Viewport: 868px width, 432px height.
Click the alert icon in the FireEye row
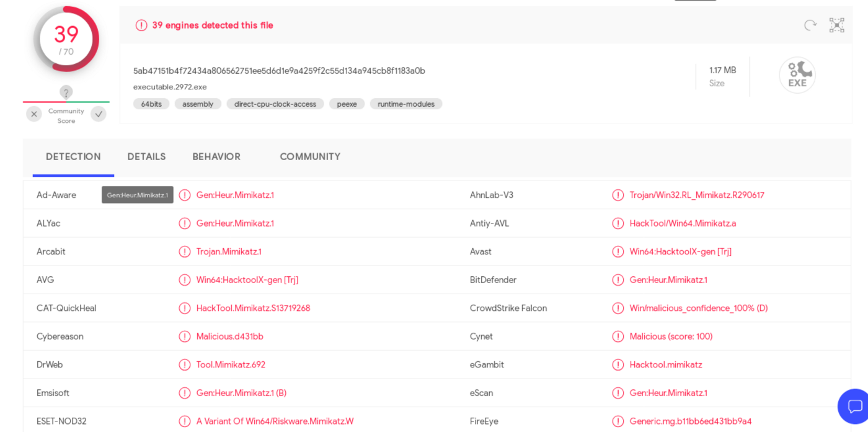(618, 421)
